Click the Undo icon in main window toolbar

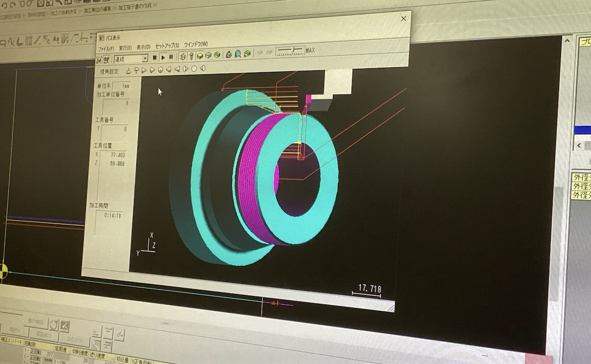[5, 5]
